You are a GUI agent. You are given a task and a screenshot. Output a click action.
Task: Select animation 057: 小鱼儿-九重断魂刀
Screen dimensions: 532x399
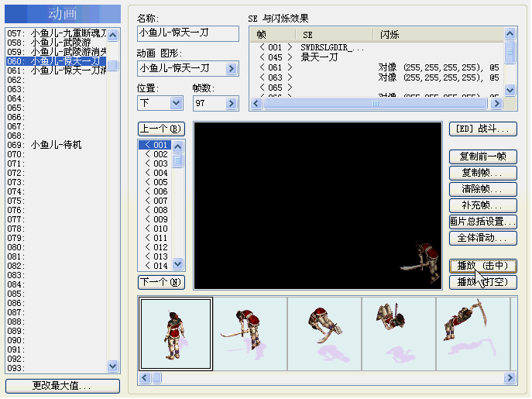tap(57, 33)
